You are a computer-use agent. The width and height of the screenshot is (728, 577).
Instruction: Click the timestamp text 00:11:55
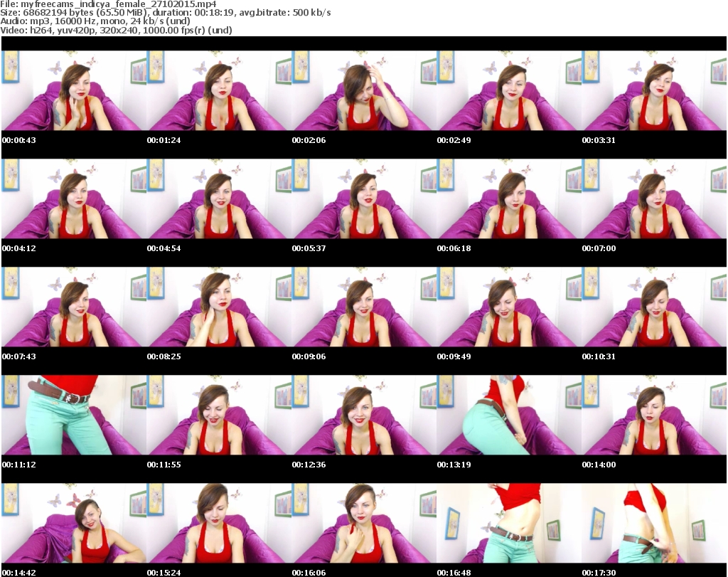point(164,465)
